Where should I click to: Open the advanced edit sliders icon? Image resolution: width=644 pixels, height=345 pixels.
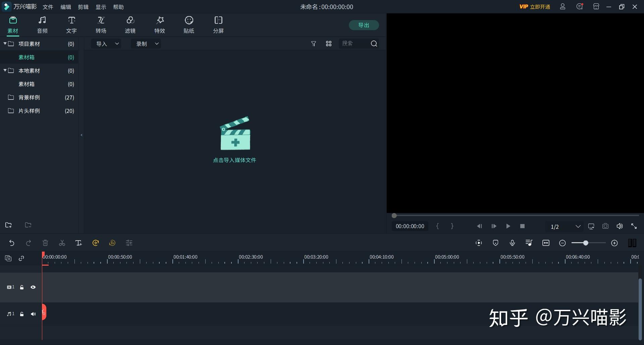(x=129, y=243)
